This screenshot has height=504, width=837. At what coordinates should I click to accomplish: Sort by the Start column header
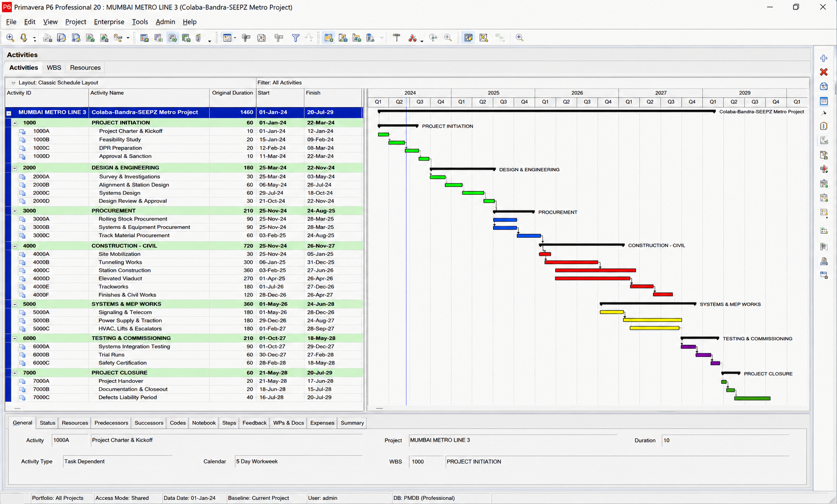[x=280, y=93]
